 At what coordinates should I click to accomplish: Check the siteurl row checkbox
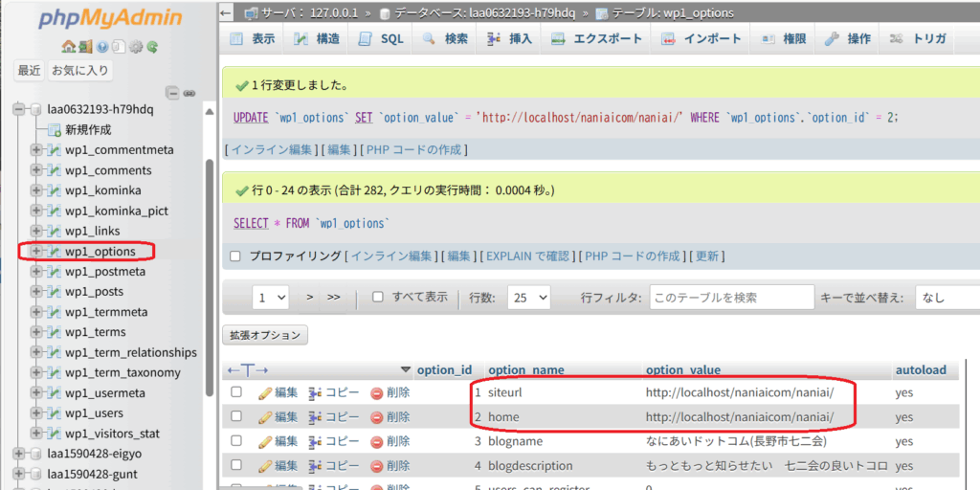236,391
